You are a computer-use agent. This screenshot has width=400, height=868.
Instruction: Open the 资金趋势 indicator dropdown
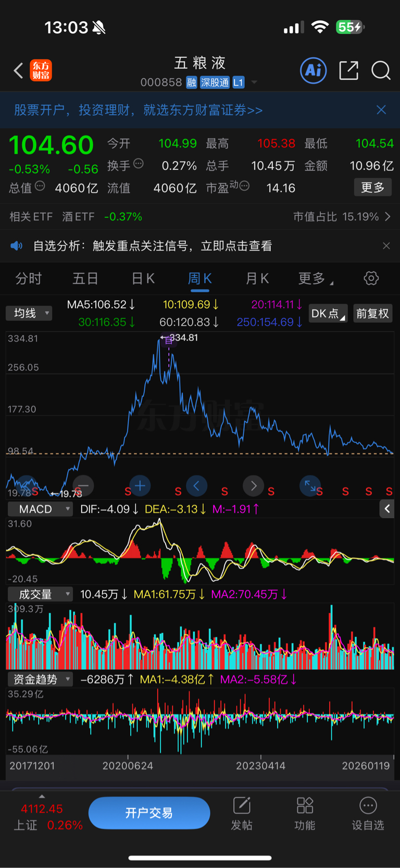click(40, 679)
